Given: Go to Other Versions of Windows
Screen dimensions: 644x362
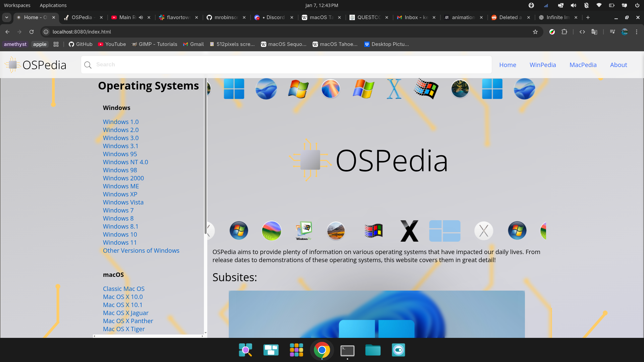Looking at the screenshot, I should click(x=141, y=251).
